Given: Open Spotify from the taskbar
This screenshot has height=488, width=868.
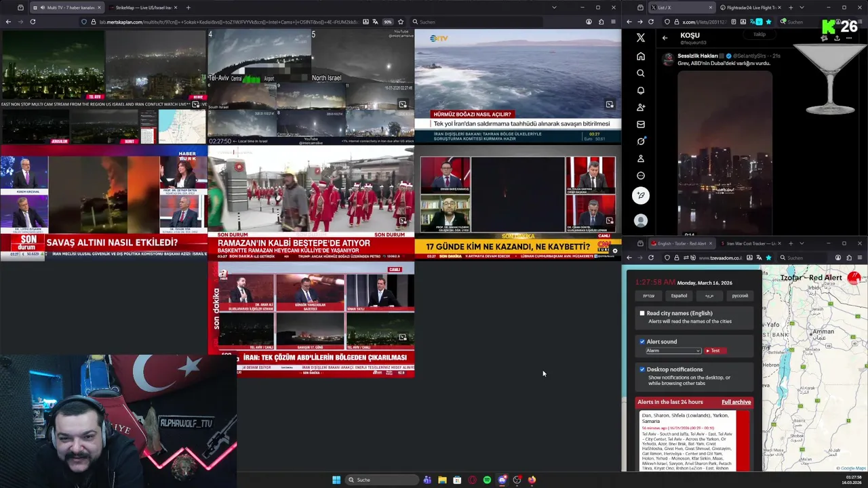Looking at the screenshot, I should pyautogui.click(x=487, y=480).
